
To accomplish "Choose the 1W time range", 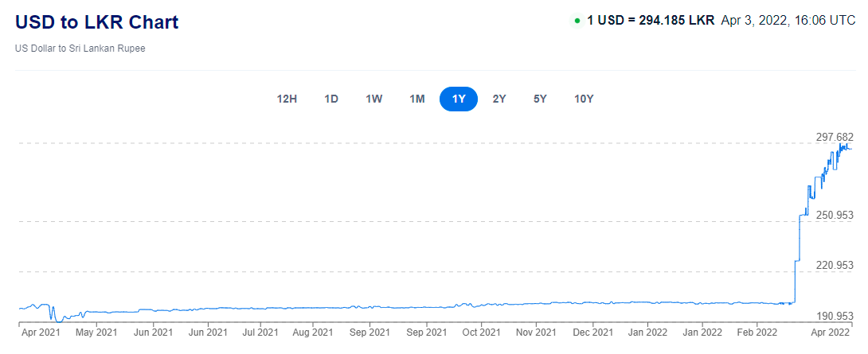I will 373,99.
